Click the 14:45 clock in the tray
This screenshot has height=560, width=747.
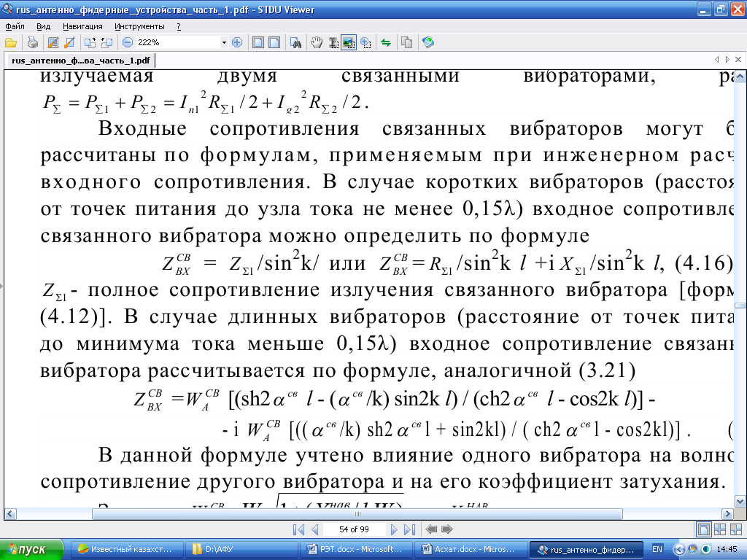coord(727,549)
